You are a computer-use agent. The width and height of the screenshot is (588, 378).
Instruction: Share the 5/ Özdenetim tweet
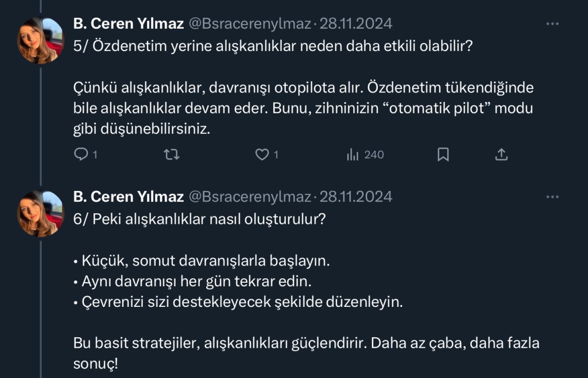(501, 154)
